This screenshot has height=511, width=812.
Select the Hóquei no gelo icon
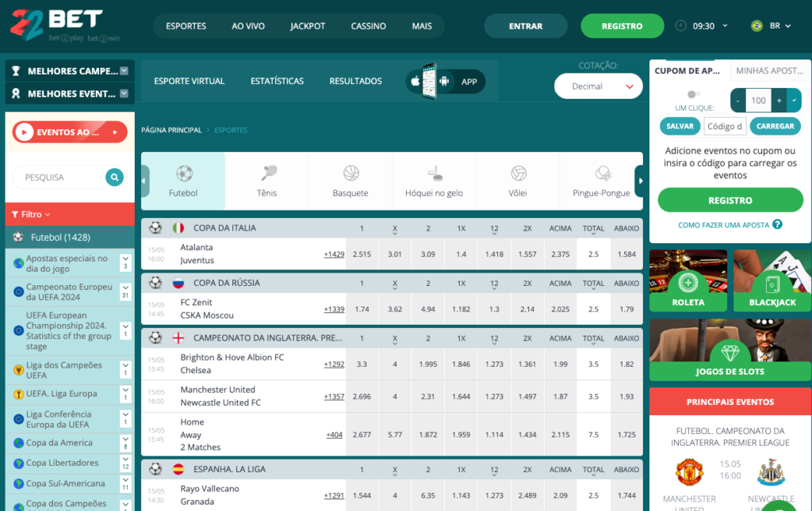[435, 174]
